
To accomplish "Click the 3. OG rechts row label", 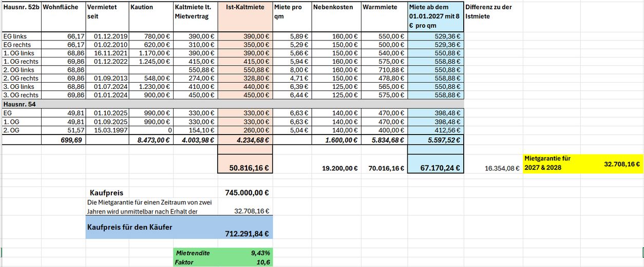I will [22, 95].
